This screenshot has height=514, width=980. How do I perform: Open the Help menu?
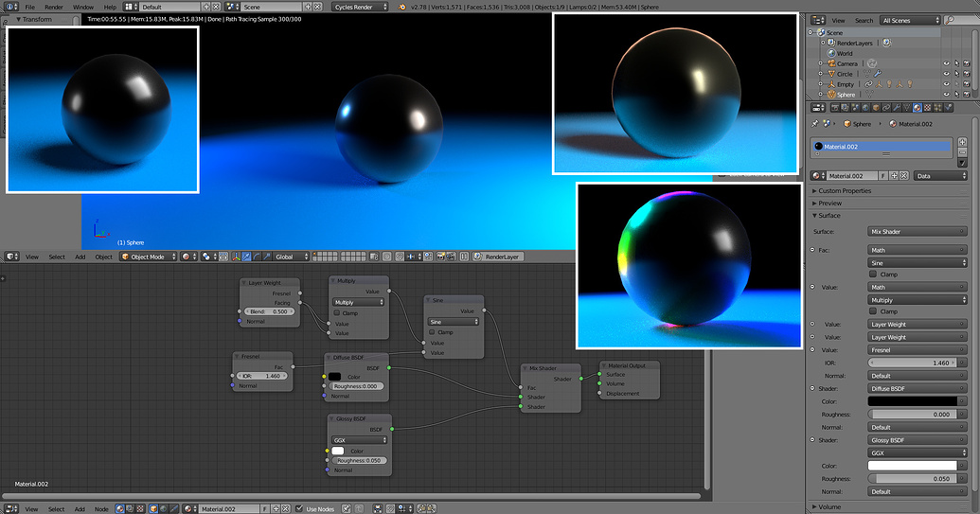[x=110, y=7]
